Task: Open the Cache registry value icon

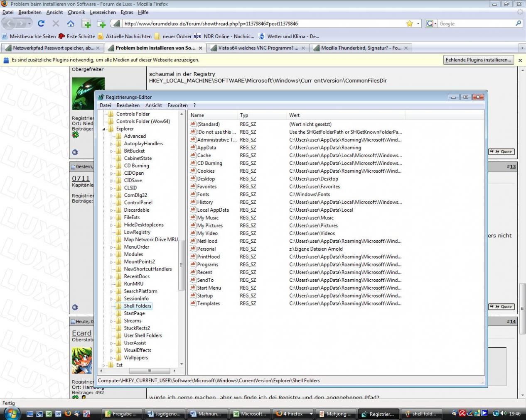Action: (x=193, y=155)
